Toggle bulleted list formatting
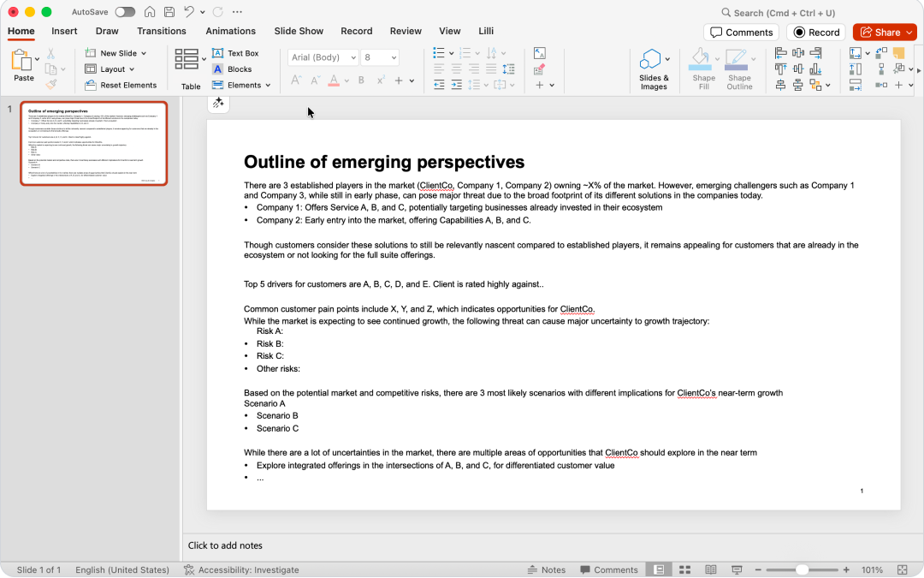924x578 pixels. 438,53
